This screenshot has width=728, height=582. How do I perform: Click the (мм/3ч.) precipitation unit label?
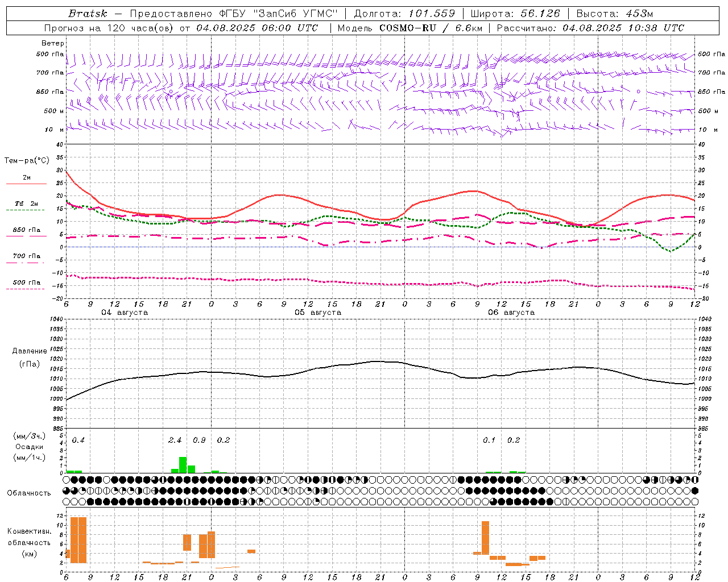pyautogui.click(x=30, y=436)
